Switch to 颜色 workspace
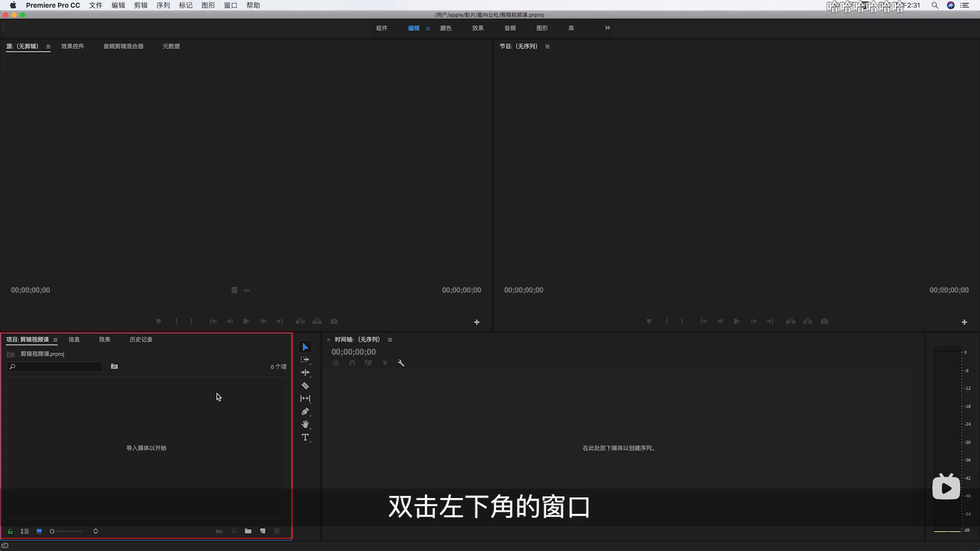The width and height of the screenshot is (980, 551). 446,28
